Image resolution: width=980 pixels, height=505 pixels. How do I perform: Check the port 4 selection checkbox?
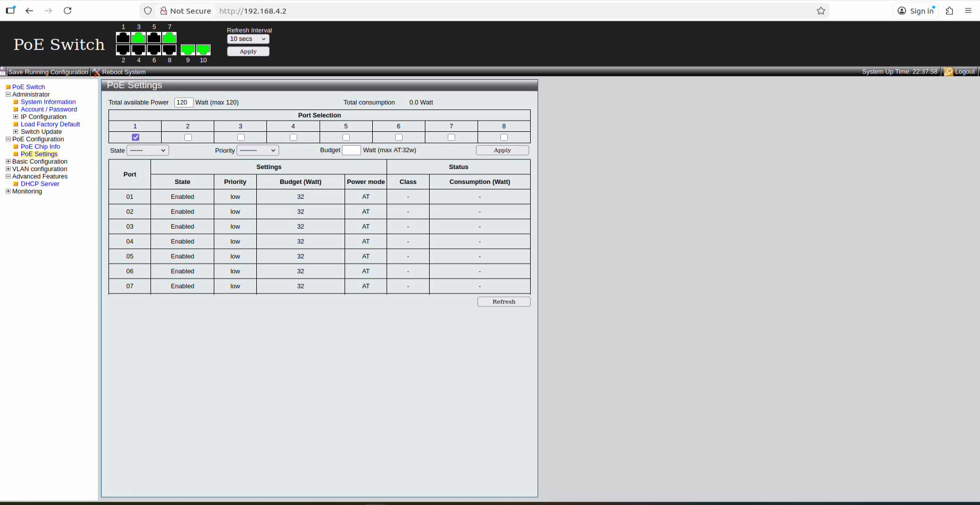[294, 138]
